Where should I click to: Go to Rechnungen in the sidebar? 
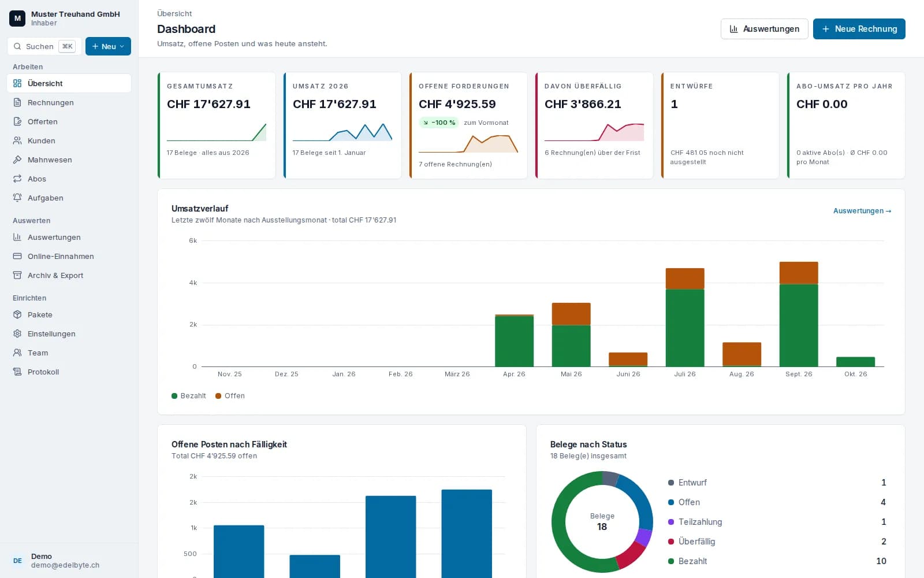pyautogui.click(x=69, y=102)
